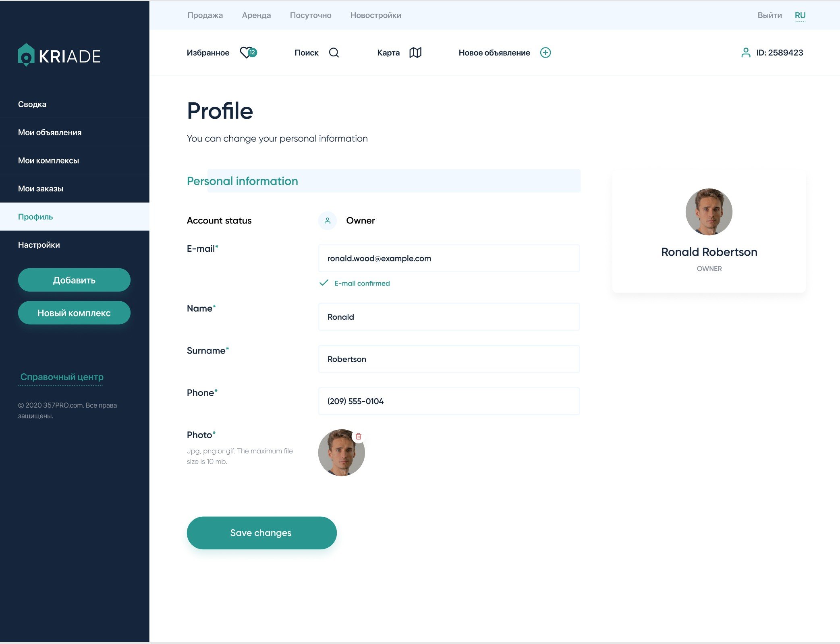Click the Новый комплекс button
Image resolution: width=840 pixels, height=644 pixels.
74,313
